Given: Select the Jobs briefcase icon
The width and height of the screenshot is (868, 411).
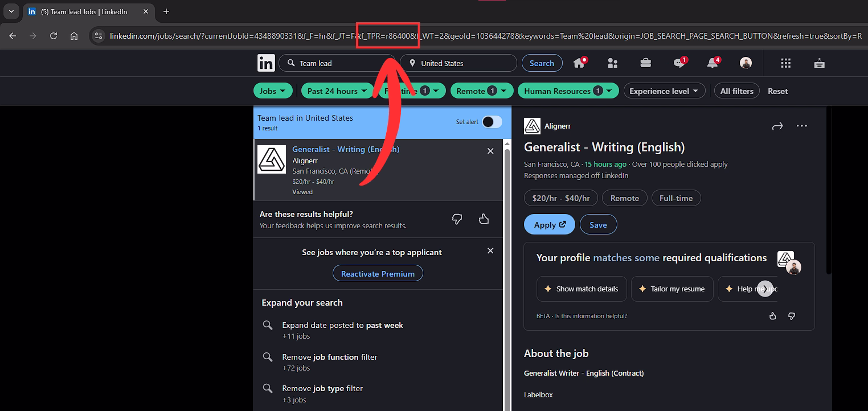Looking at the screenshot, I should tap(645, 63).
